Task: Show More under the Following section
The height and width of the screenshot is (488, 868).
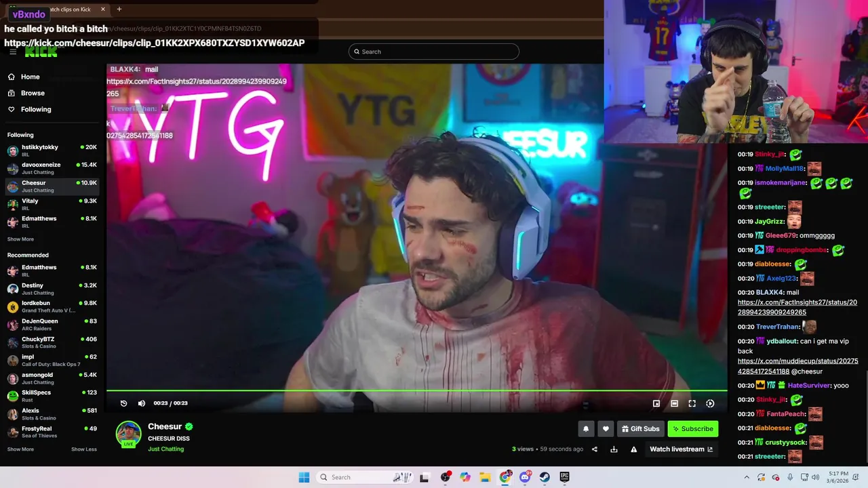Action: pos(20,239)
